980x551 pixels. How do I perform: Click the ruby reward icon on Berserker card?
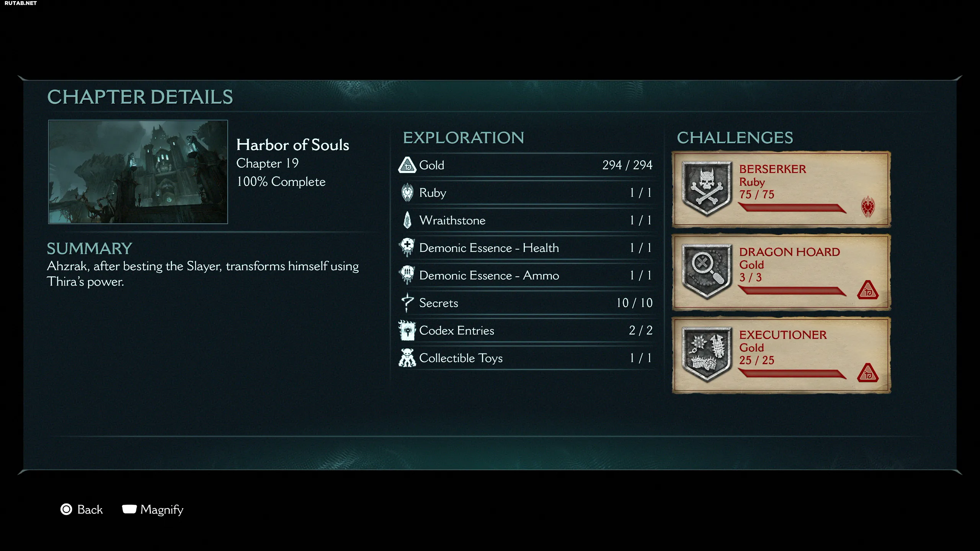tap(868, 207)
